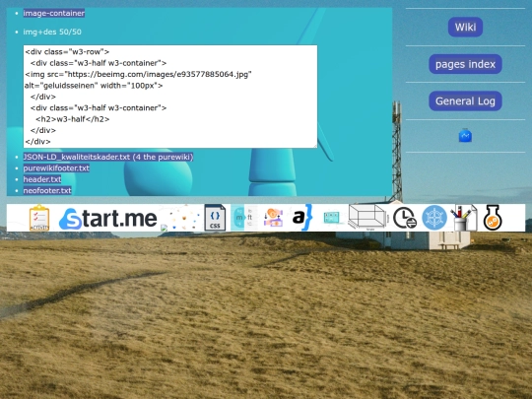The image size is (532, 399).
Task: Open JSON-LD_kwaliteitskader.txt link
Action: pos(108,157)
